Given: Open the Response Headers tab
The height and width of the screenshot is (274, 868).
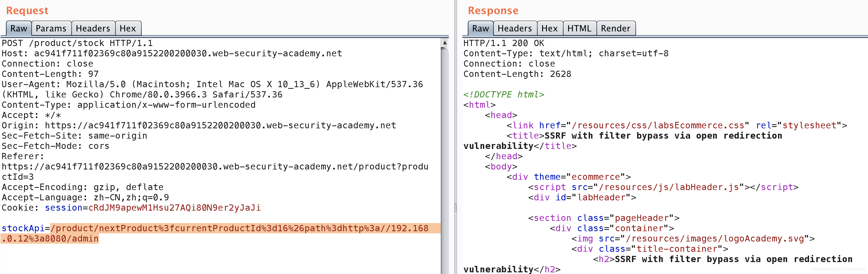Looking at the screenshot, I should click(x=515, y=28).
